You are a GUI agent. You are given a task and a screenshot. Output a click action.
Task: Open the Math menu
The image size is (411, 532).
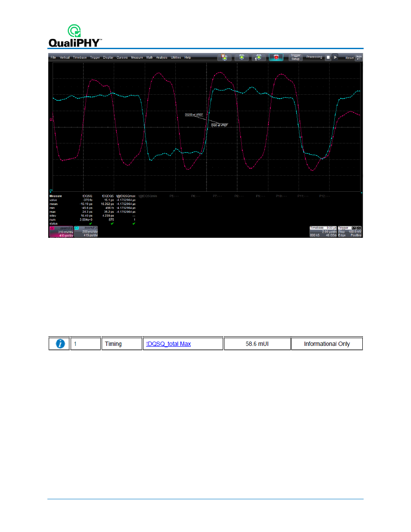point(149,57)
